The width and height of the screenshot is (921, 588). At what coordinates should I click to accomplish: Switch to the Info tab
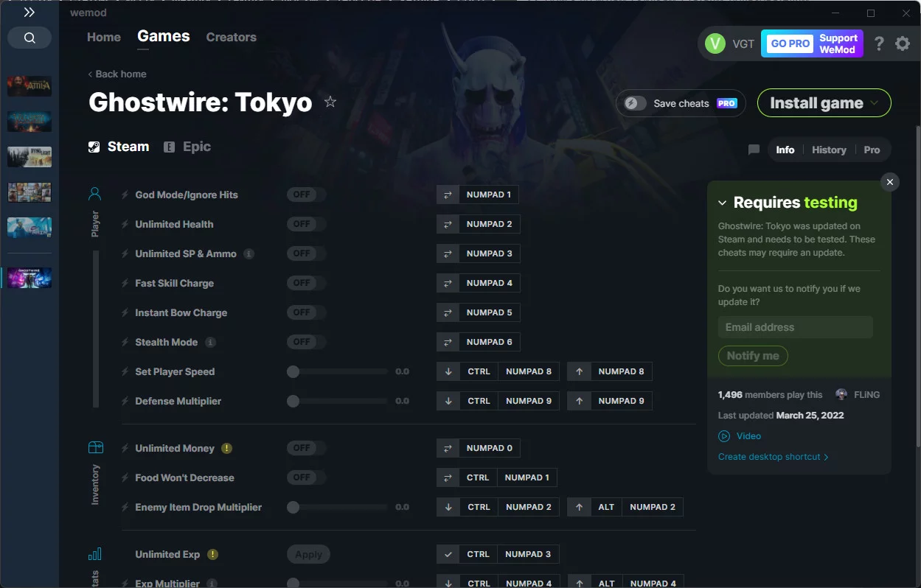pyautogui.click(x=785, y=150)
